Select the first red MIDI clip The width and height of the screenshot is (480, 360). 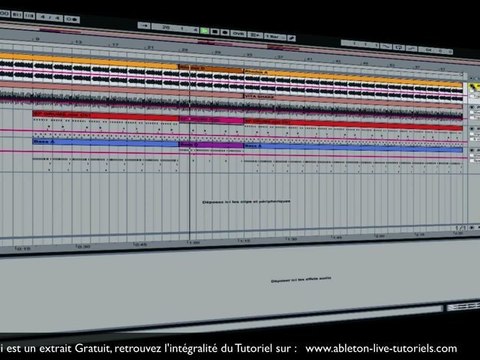(x=106, y=116)
